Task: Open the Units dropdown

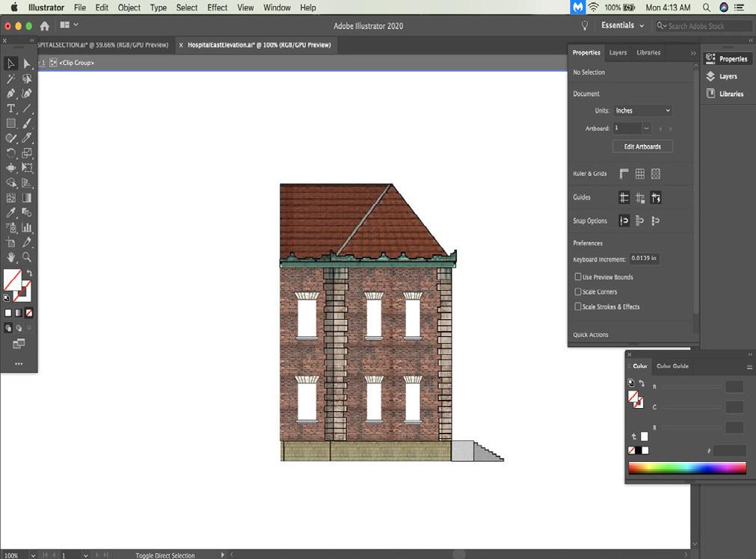Action: coord(642,111)
